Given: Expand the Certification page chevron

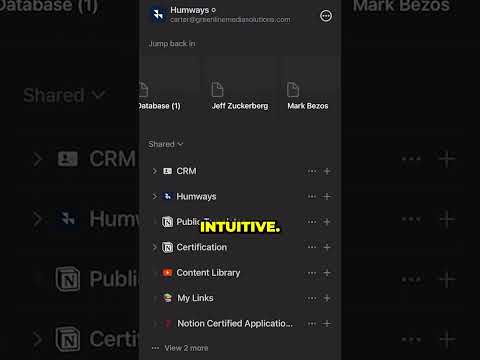Looking at the screenshot, I should point(154,247).
